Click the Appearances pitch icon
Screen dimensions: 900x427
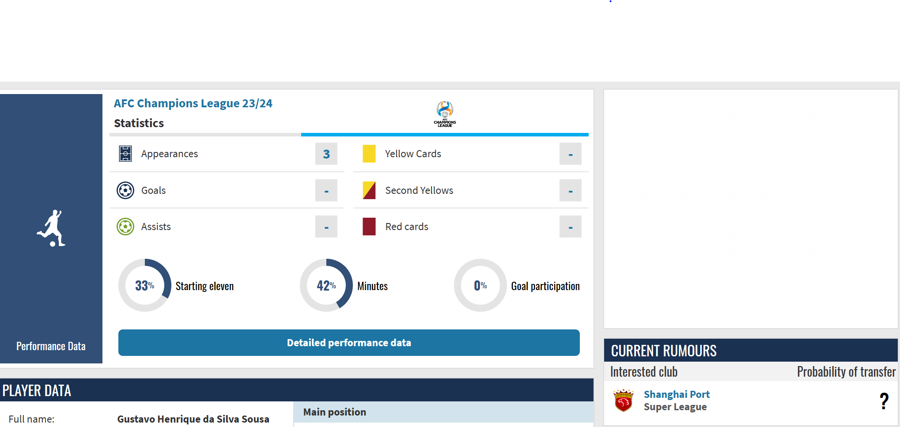(125, 154)
